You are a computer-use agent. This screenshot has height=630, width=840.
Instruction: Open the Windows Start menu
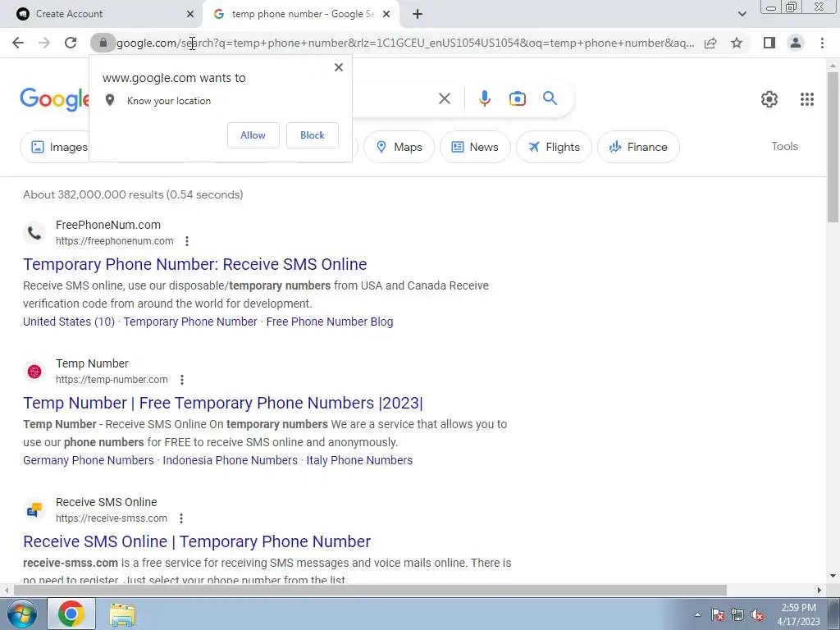tap(22, 614)
